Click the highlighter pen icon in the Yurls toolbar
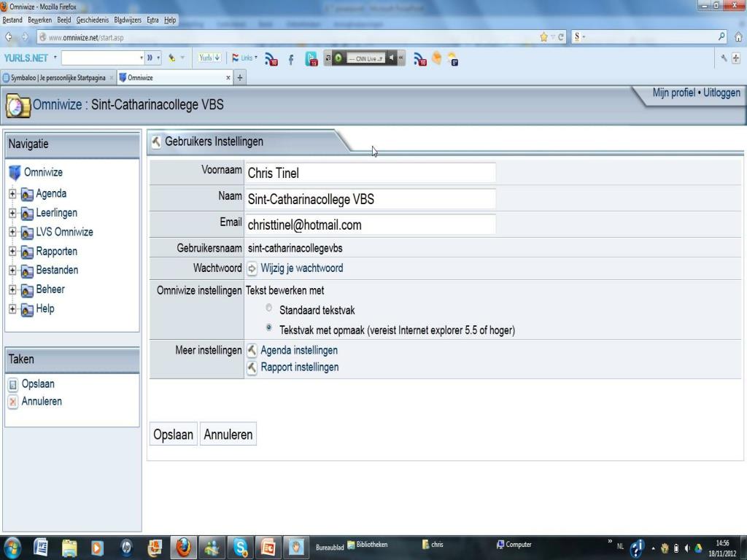 pos(171,58)
